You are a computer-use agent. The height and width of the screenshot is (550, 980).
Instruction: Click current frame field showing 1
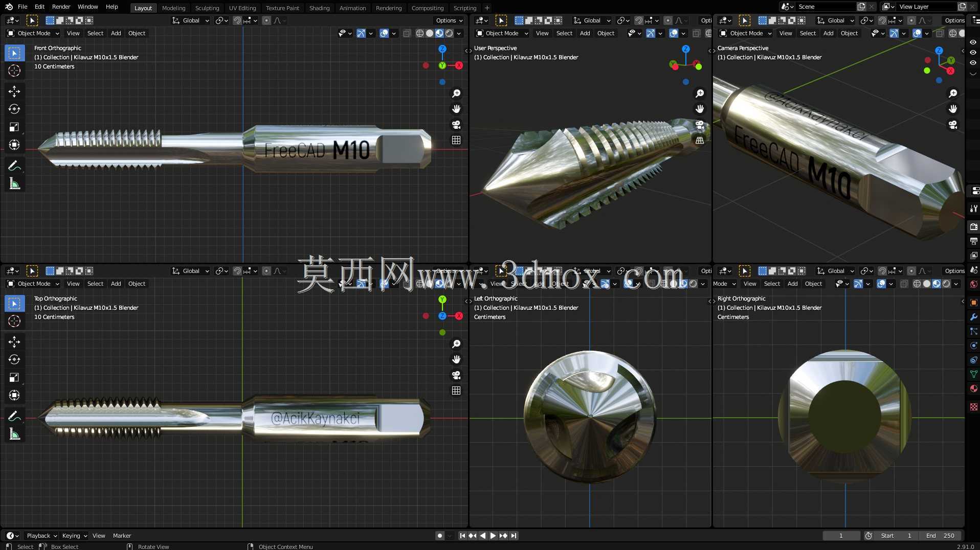[x=841, y=536]
